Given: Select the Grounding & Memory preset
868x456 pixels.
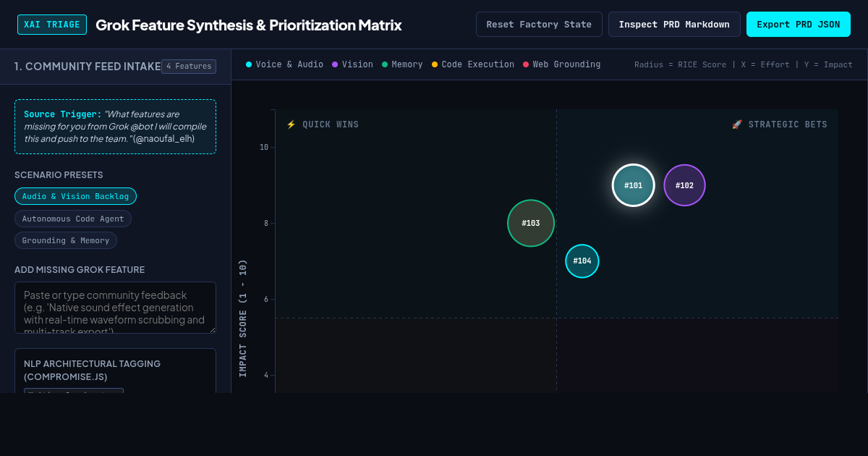Looking at the screenshot, I should 66,240.
